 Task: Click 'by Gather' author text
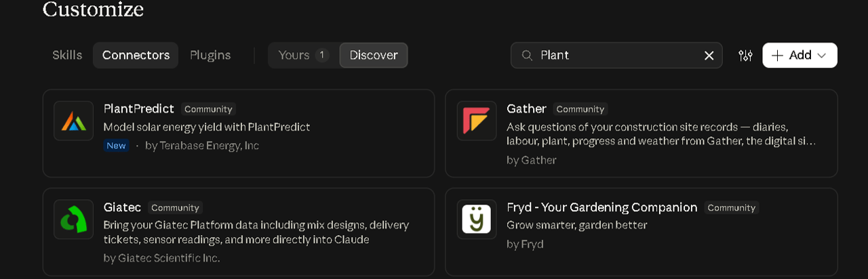(x=532, y=160)
